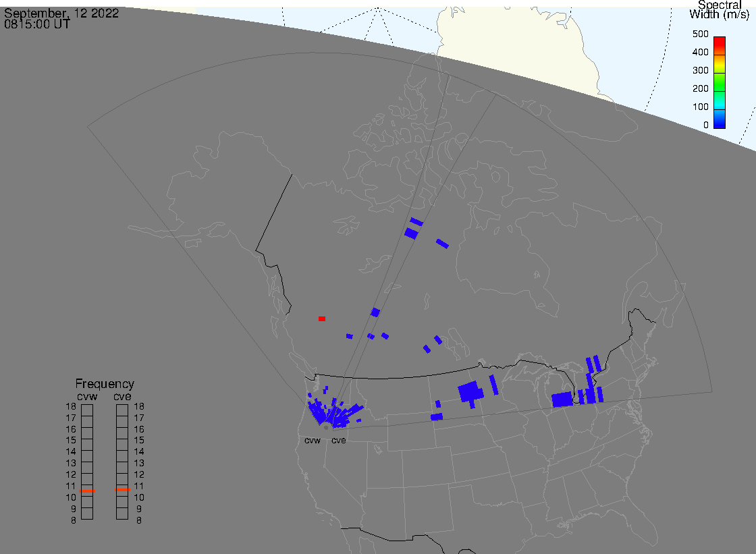Screen dimensions: 756x554
Task: Click the '18' label right of cve bar
Action: coord(139,406)
